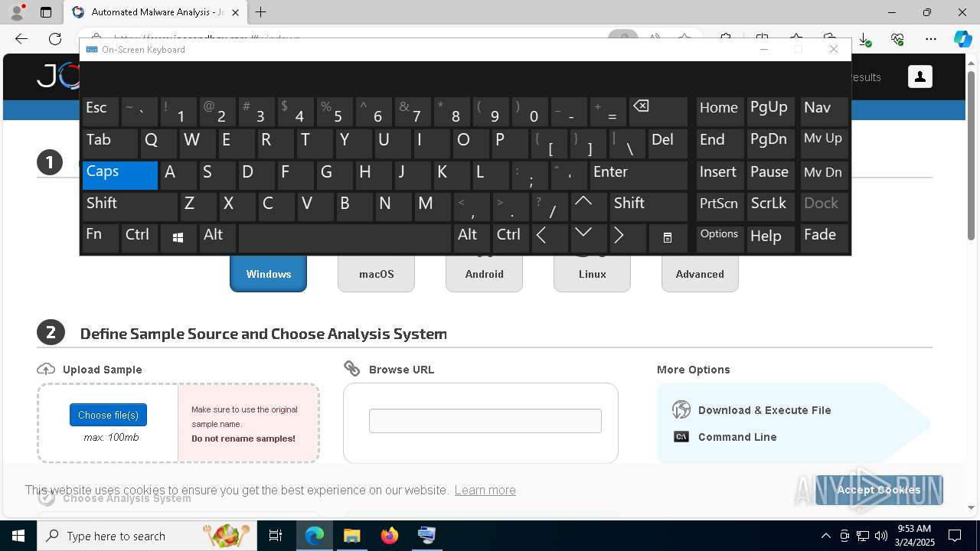Open the On-Screen Keyboard taskbar icon
980x551 pixels.
[426, 536]
